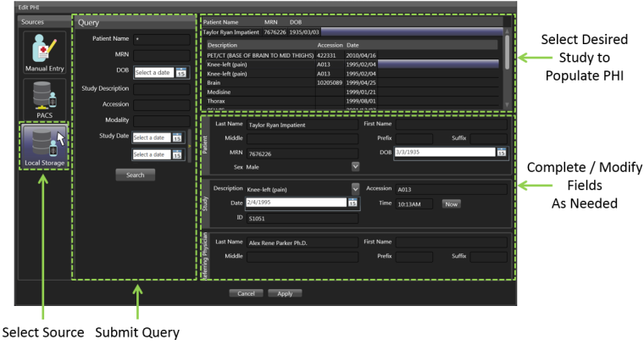Set study time with Now button

pos(452,203)
